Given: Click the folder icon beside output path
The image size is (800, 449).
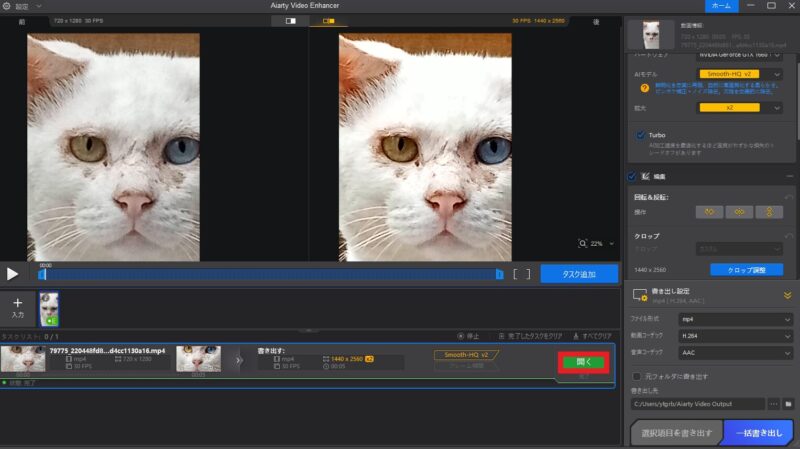Looking at the screenshot, I should pyautogui.click(x=789, y=404).
